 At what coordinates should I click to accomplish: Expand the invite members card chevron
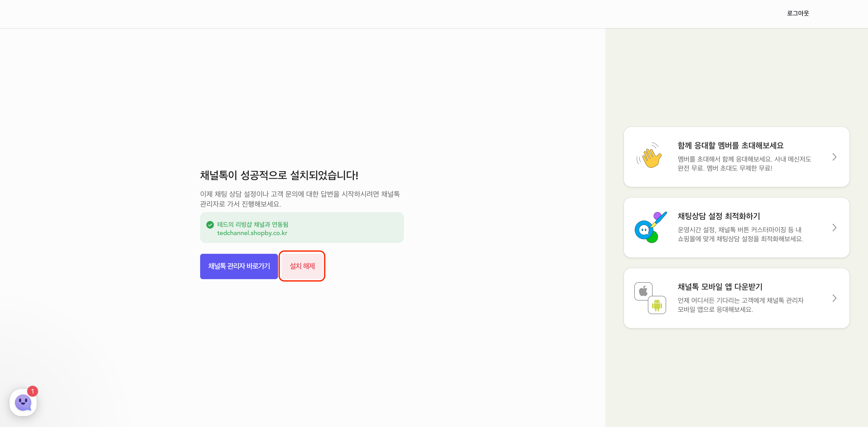(x=834, y=157)
